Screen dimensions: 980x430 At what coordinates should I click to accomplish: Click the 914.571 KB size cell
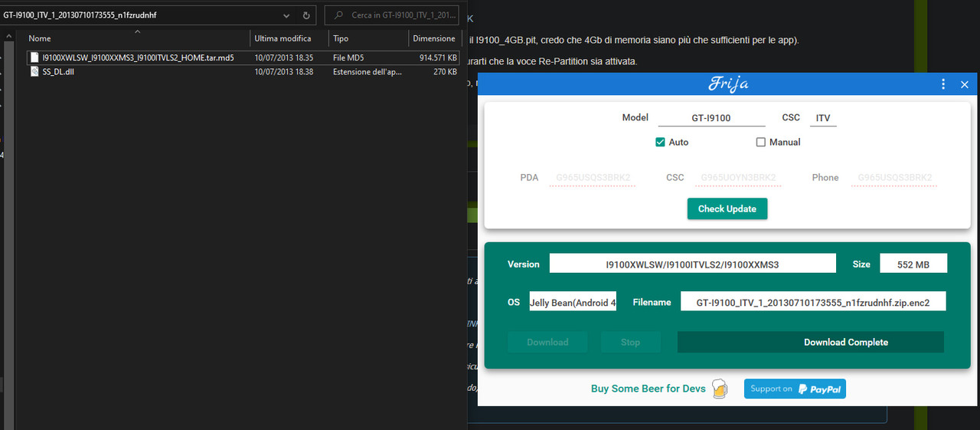[438, 57]
